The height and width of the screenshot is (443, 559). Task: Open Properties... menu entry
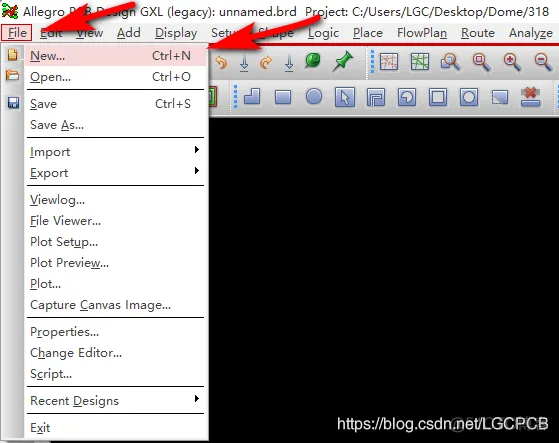coord(116,331)
